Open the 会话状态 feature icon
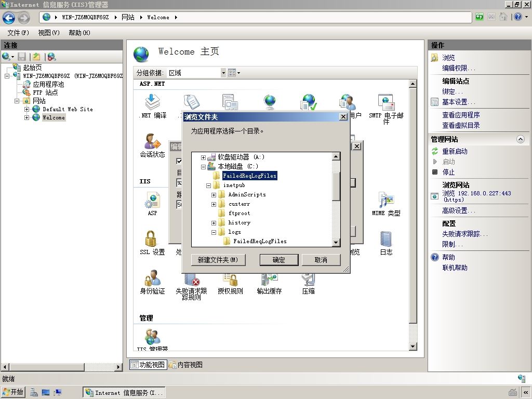 (x=152, y=145)
